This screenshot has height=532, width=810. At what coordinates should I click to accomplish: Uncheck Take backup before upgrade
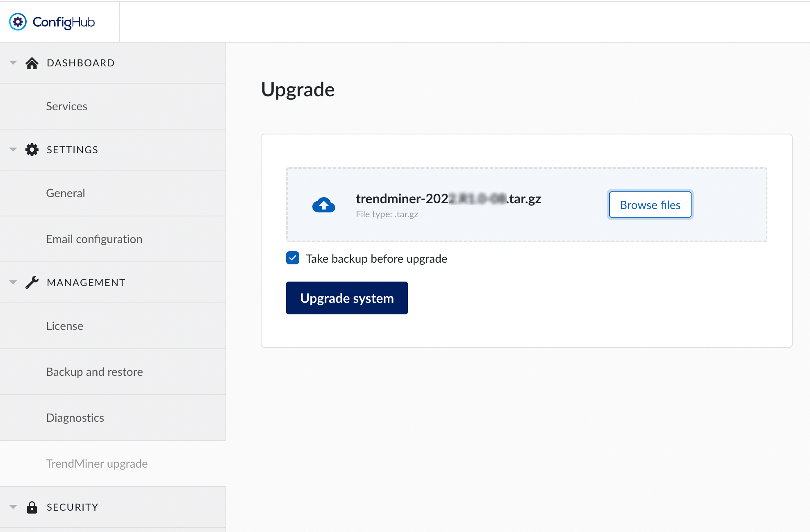tap(293, 258)
